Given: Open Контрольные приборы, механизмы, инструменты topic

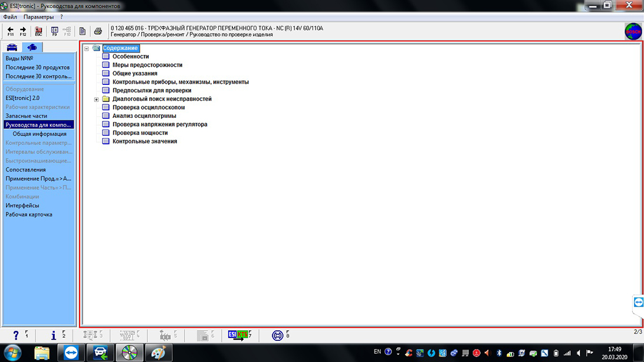Looking at the screenshot, I should pos(180,82).
